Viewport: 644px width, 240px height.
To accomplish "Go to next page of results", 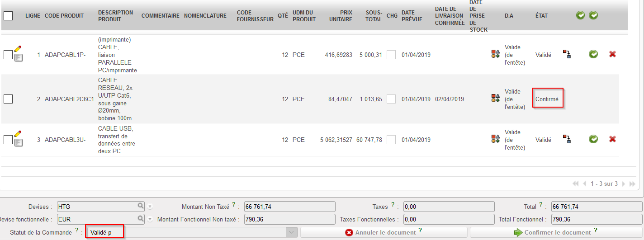I will [x=624, y=184].
